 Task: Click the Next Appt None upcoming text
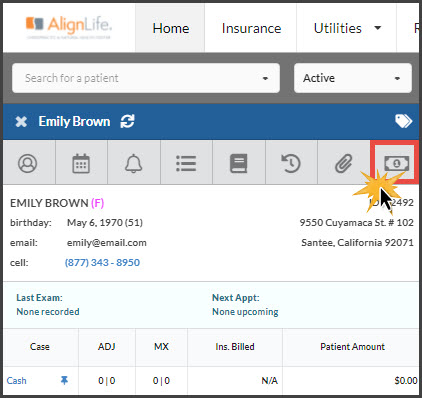(x=245, y=305)
